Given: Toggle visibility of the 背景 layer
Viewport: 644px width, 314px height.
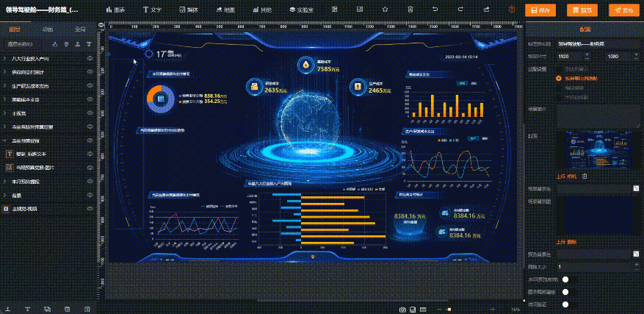Looking at the screenshot, I should [x=90, y=196].
